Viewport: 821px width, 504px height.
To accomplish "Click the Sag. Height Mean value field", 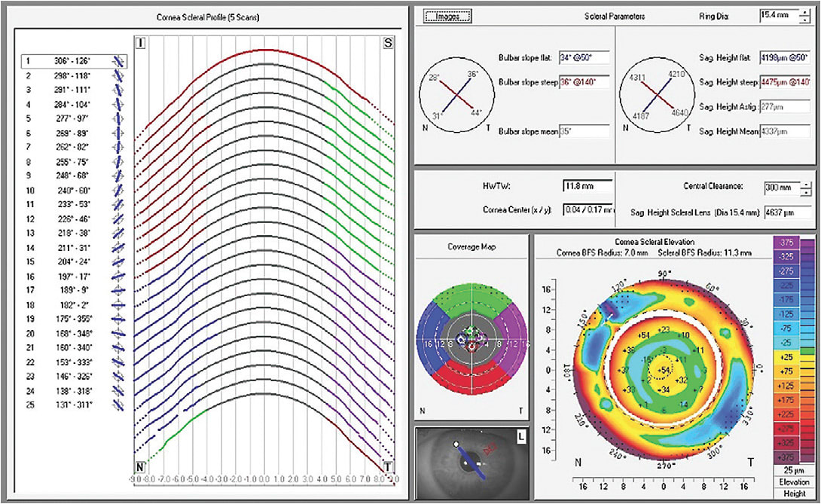I will [785, 132].
